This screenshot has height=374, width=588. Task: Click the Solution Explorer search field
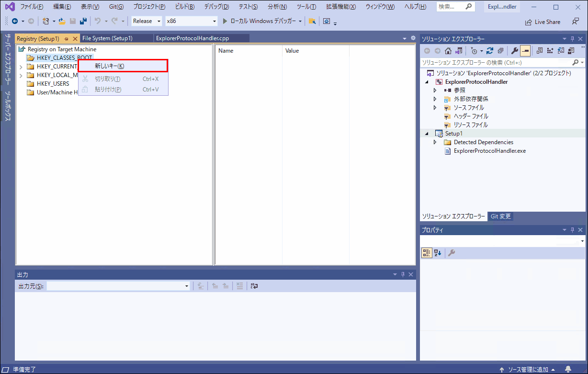pyautogui.click(x=497, y=62)
